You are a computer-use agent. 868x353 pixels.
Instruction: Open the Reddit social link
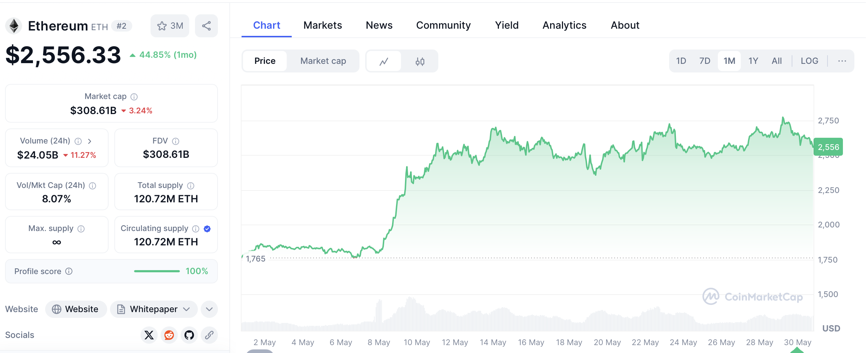(x=169, y=335)
